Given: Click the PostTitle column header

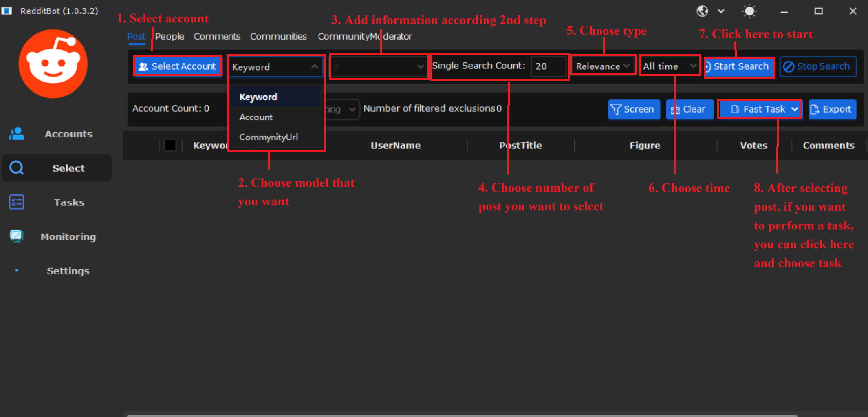Looking at the screenshot, I should click(520, 146).
